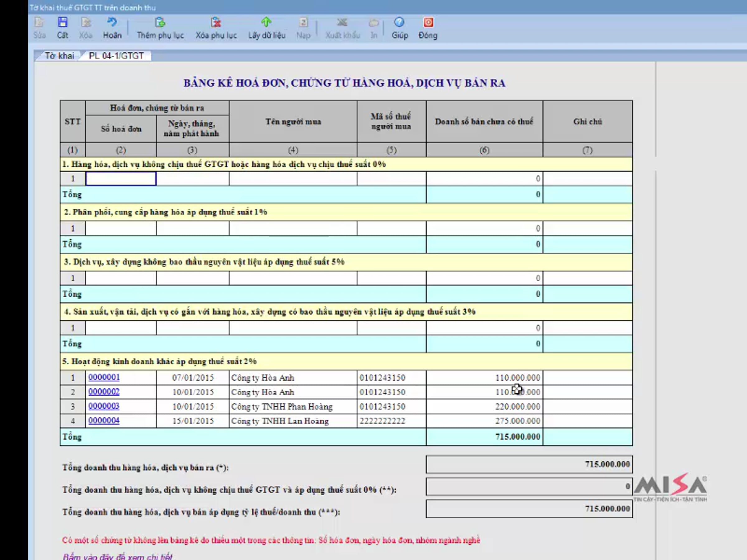The image size is (747, 560).
Task: Click 'Ghi chú' column header
Action: (x=588, y=122)
